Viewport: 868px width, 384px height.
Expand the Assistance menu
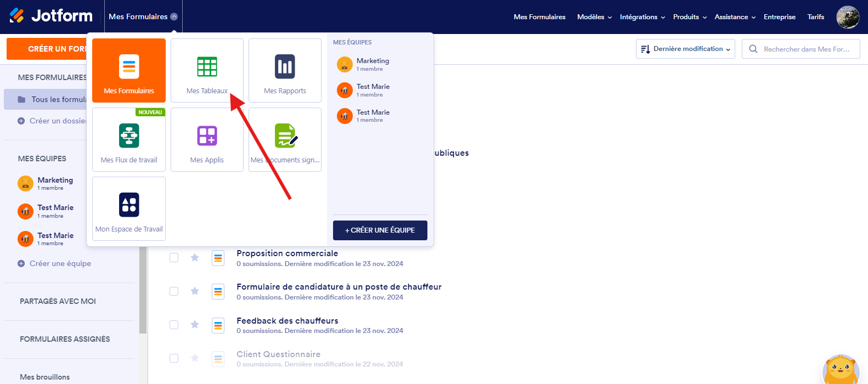tap(735, 17)
